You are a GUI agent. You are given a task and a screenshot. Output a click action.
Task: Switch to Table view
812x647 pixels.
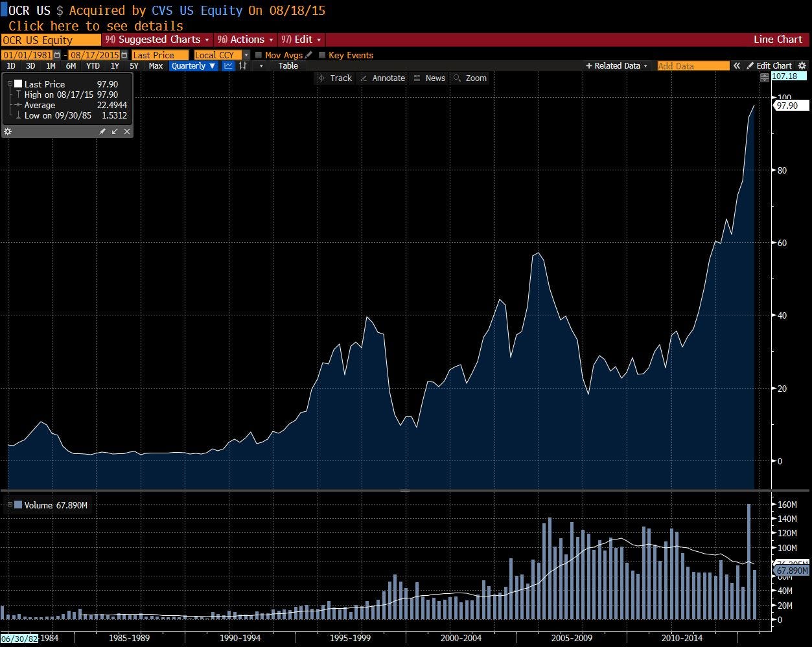coord(288,66)
